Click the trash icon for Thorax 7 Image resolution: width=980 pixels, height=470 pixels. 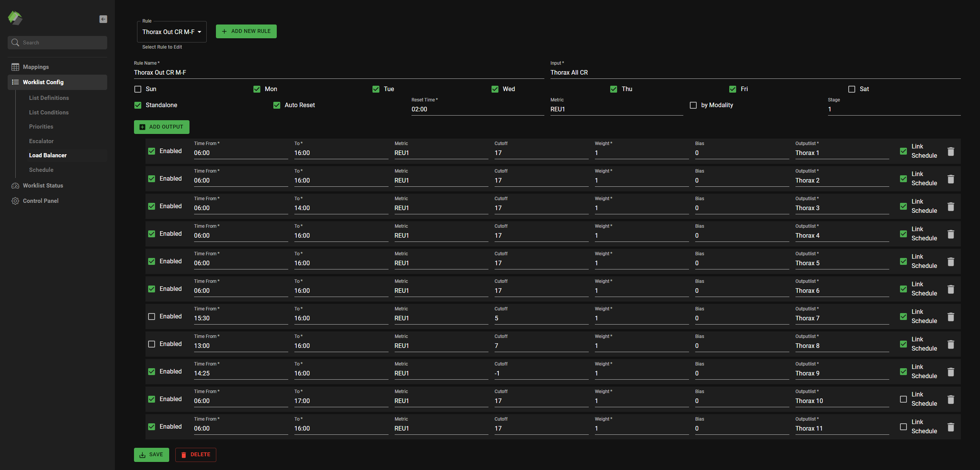[951, 317]
